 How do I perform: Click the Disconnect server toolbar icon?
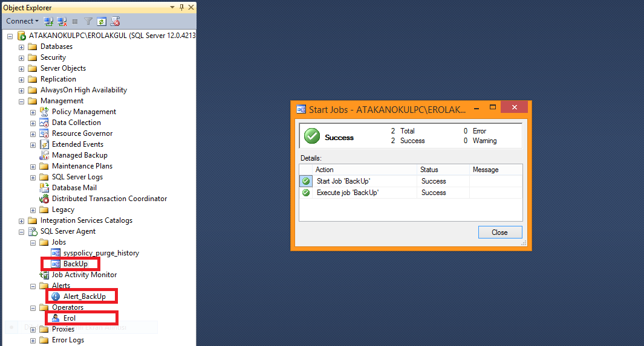click(x=62, y=21)
